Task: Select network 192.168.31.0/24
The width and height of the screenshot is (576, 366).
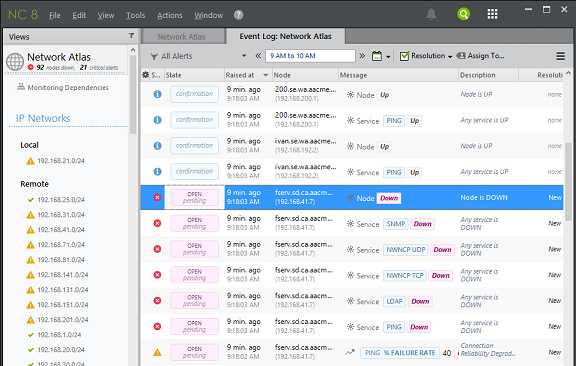Action: click(x=61, y=215)
